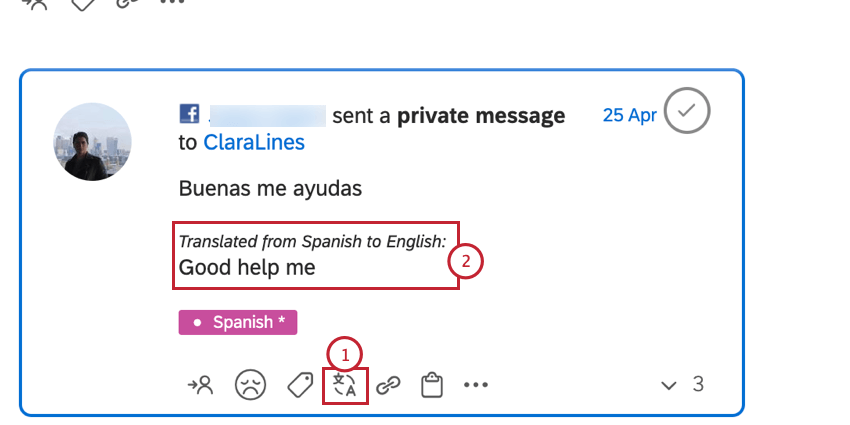Click the thread count number 3

(698, 384)
